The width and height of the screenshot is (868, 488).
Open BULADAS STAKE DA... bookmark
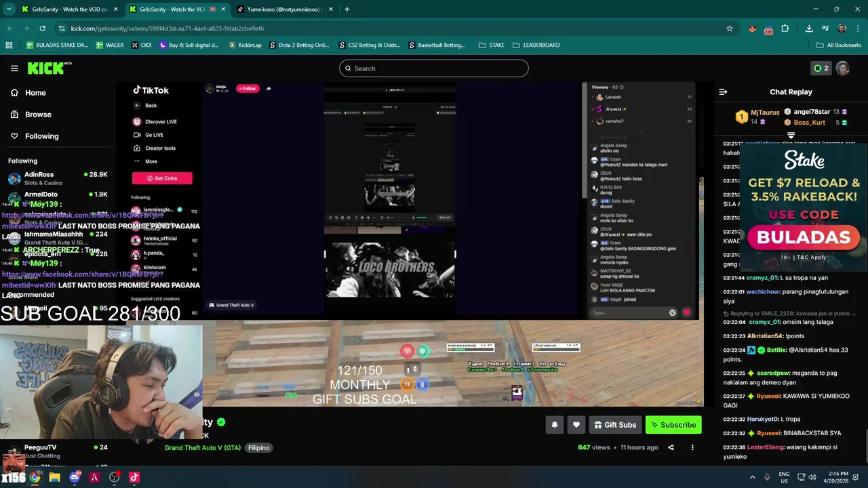tap(57, 45)
